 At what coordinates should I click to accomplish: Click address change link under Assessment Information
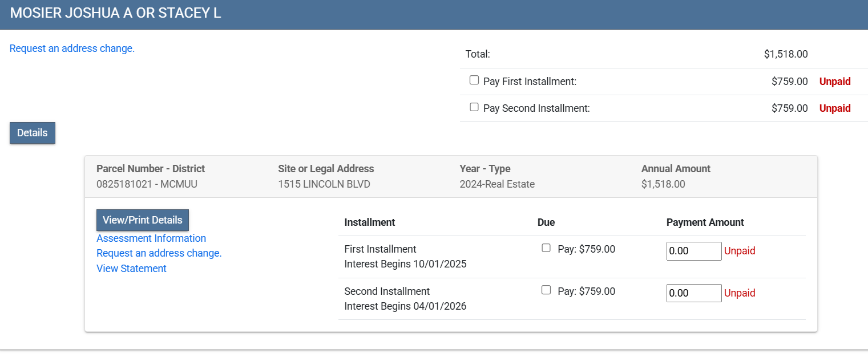(159, 253)
